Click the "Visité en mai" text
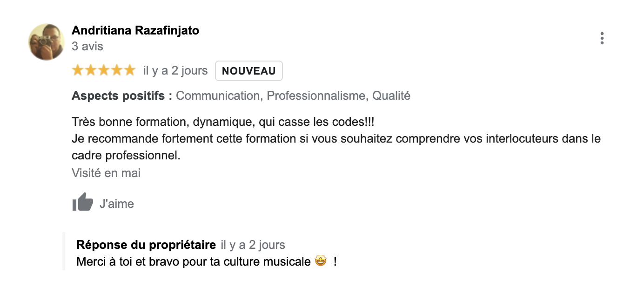The height and width of the screenshot is (288, 644). 106,173
